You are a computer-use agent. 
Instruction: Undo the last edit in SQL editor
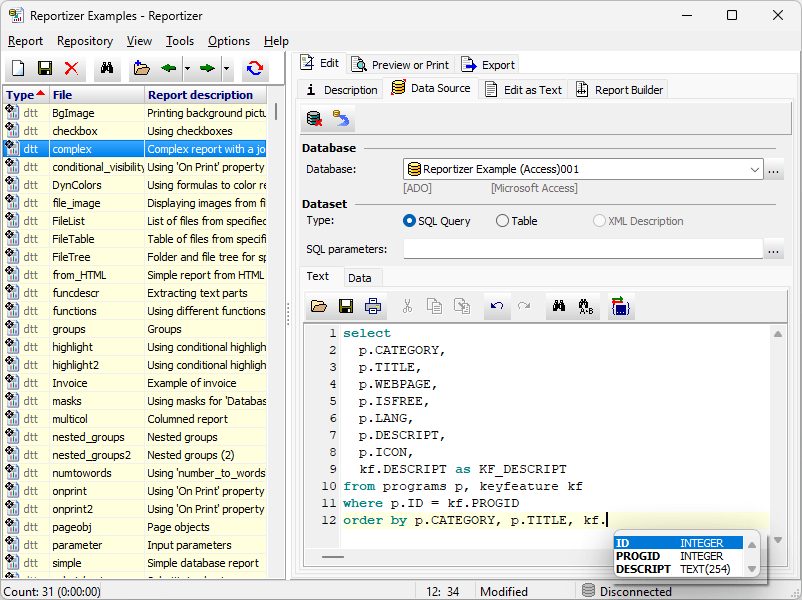[x=497, y=307]
